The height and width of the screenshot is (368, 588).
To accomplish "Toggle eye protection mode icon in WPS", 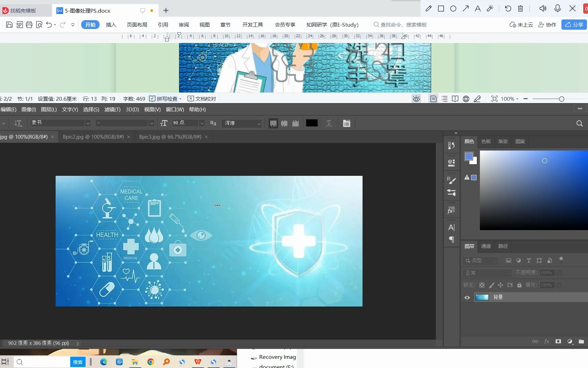I will [x=416, y=99].
